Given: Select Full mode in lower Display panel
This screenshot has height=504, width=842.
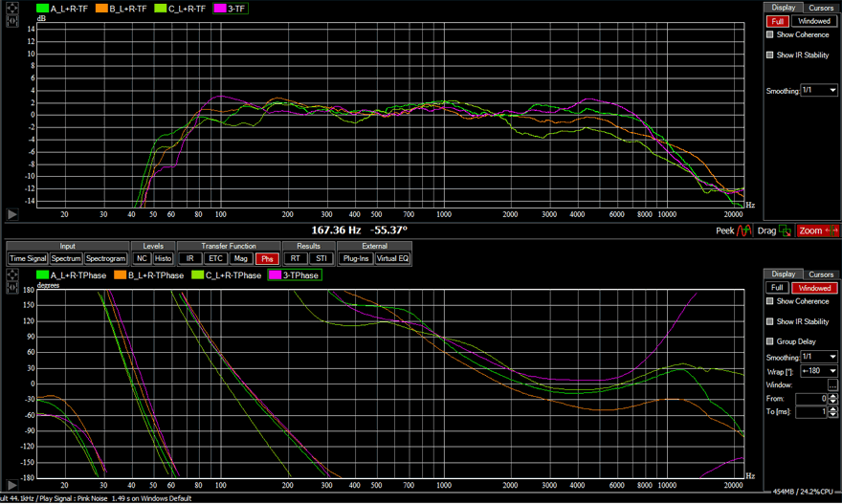Looking at the screenshot, I should click(777, 288).
